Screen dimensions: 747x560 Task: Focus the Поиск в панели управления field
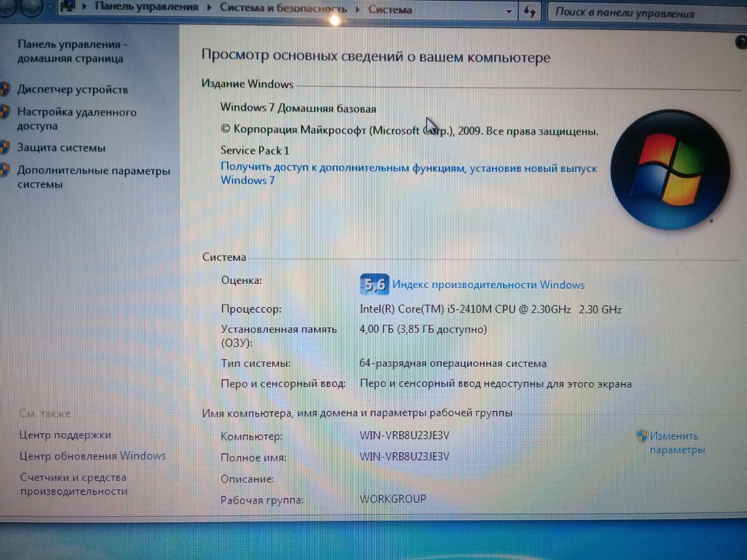point(647,13)
